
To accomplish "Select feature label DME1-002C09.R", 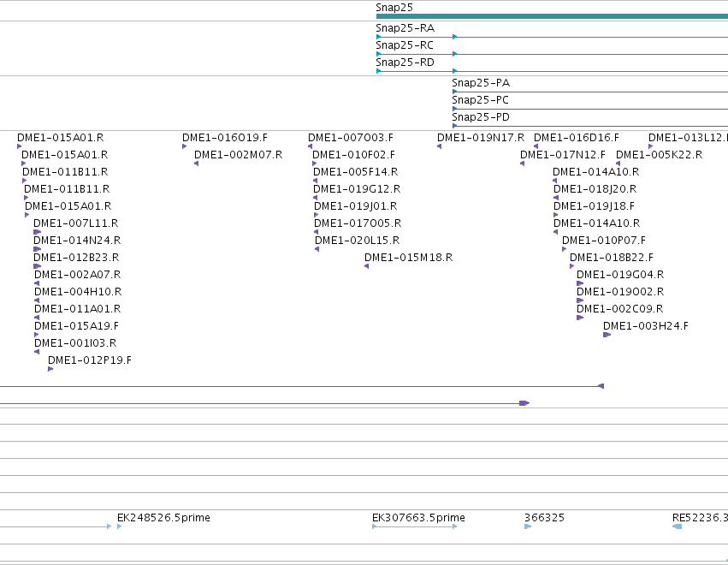I will point(620,309).
